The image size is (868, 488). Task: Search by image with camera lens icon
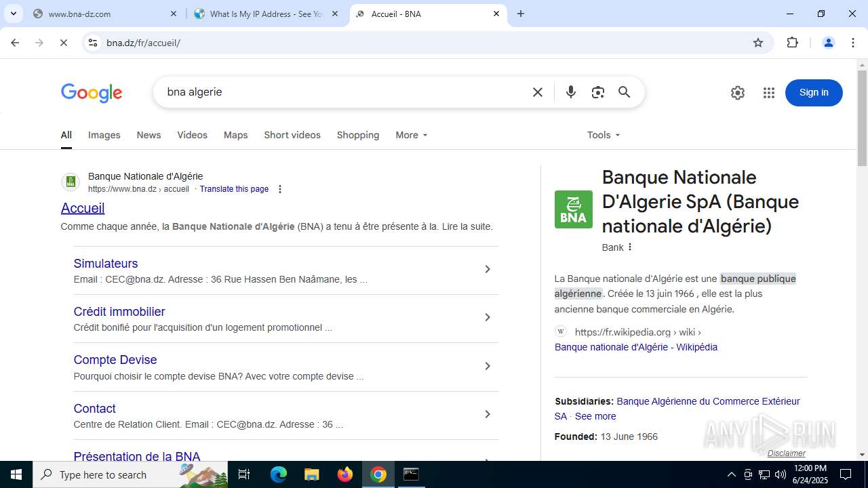(597, 92)
